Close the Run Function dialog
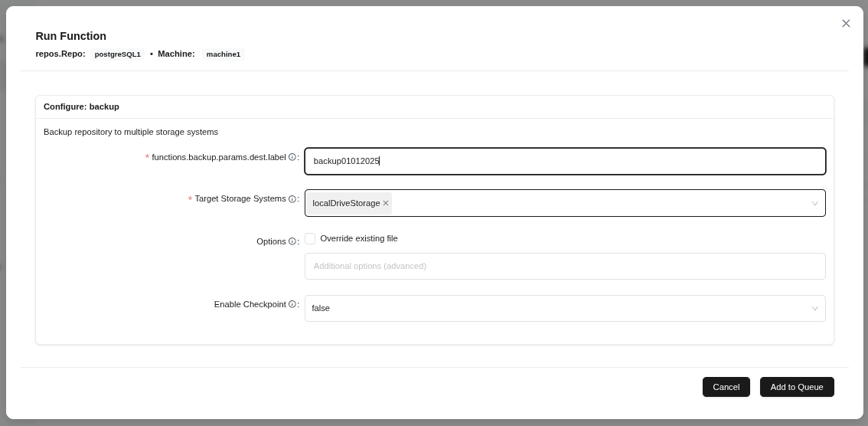 pos(846,24)
